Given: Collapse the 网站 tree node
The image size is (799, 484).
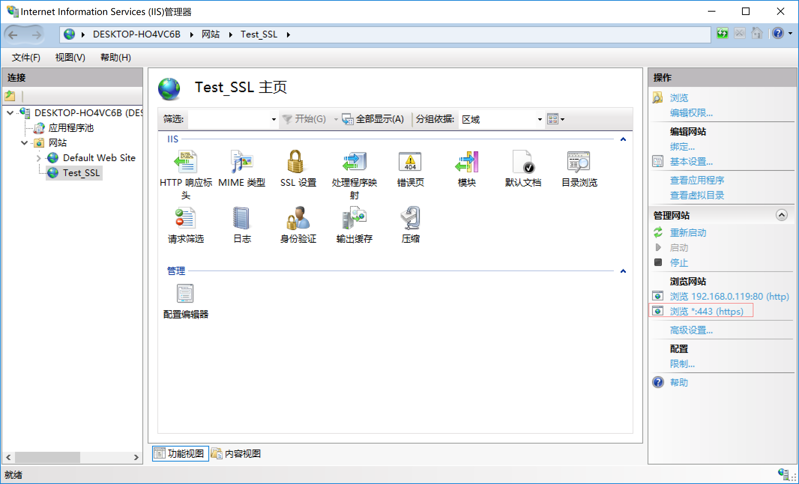Looking at the screenshot, I should [24, 143].
